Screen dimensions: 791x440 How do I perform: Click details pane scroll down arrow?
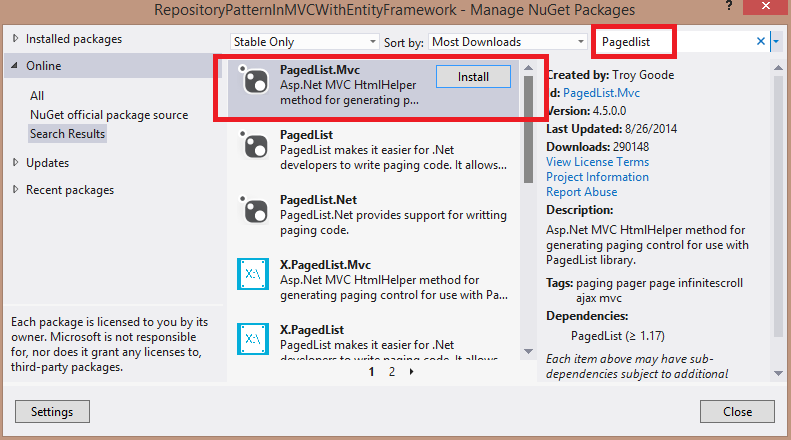click(778, 373)
